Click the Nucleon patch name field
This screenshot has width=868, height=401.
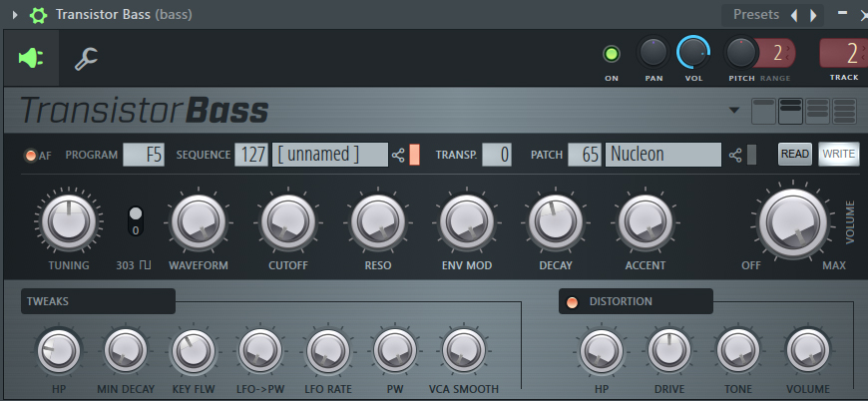click(x=662, y=155)
